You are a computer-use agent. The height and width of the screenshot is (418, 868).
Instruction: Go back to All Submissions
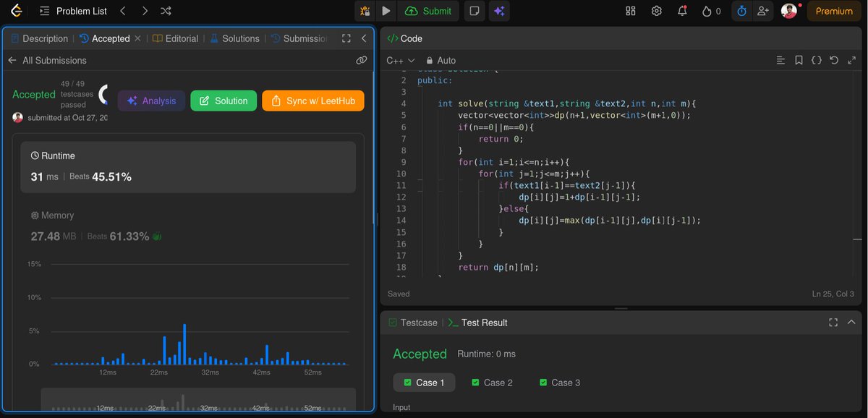click(47, 61)
